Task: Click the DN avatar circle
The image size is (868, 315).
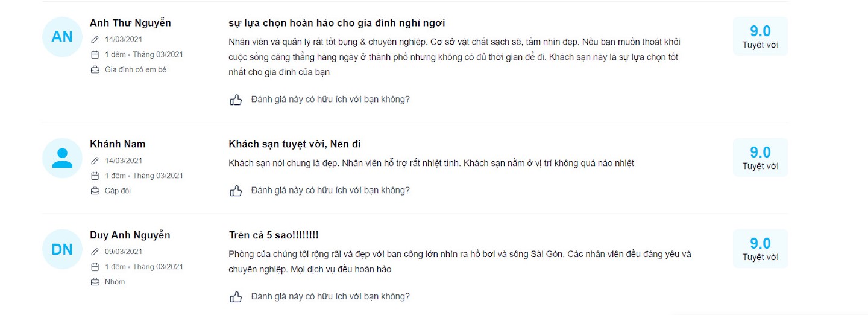Action: pos(62,249)
